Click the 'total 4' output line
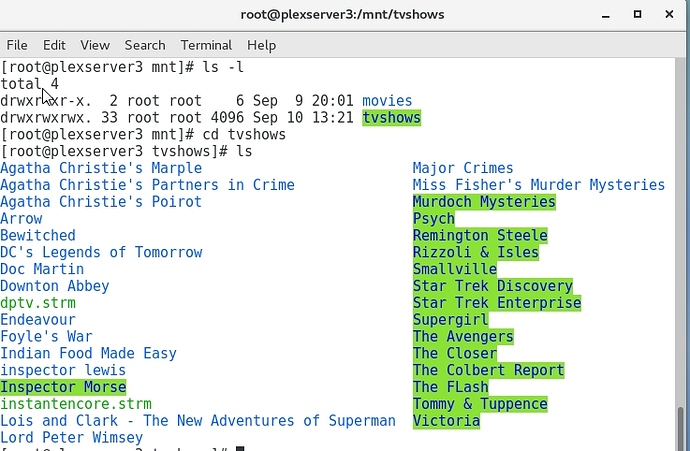 point(29,84)
